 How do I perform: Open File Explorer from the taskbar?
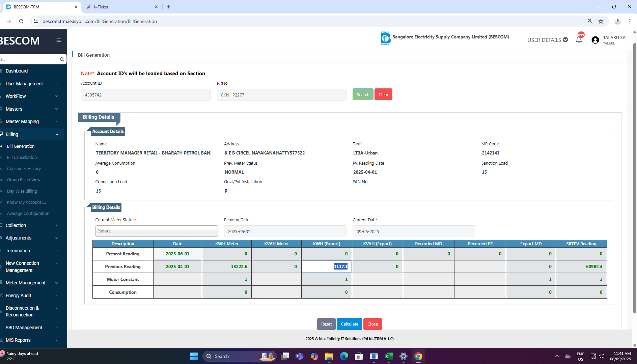click(x=329, y=356)
